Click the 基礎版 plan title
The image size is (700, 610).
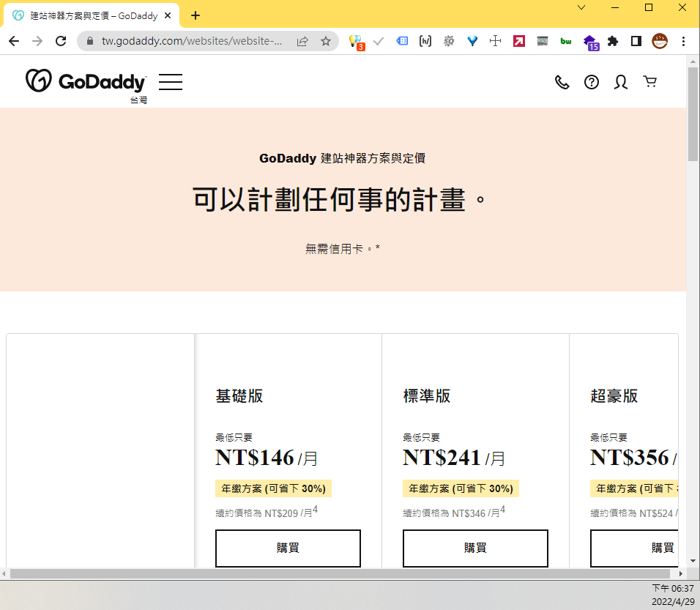(239, 396)
